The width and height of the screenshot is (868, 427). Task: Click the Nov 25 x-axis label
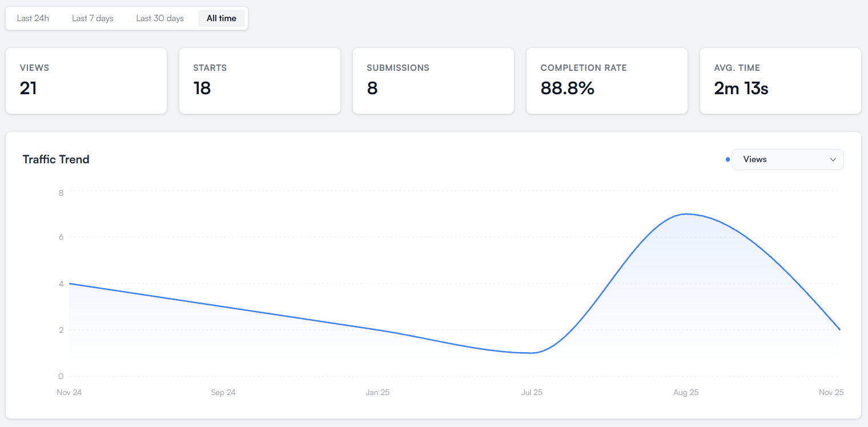click(831, 392)
